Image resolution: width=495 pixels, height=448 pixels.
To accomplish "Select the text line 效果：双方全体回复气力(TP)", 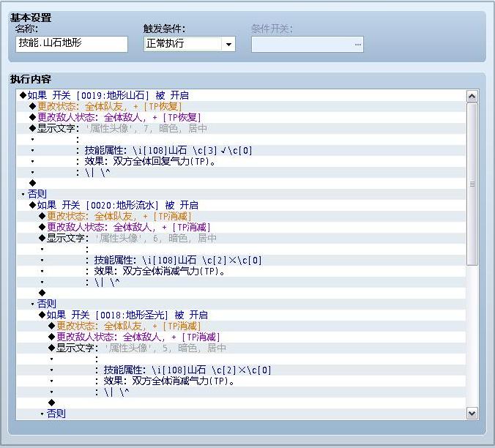I will (x=241, y=161).
